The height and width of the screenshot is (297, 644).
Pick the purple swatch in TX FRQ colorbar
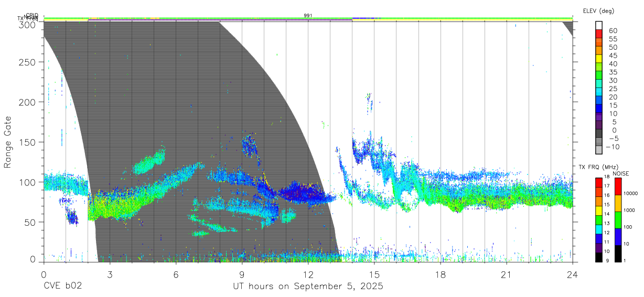pos(599,247)
